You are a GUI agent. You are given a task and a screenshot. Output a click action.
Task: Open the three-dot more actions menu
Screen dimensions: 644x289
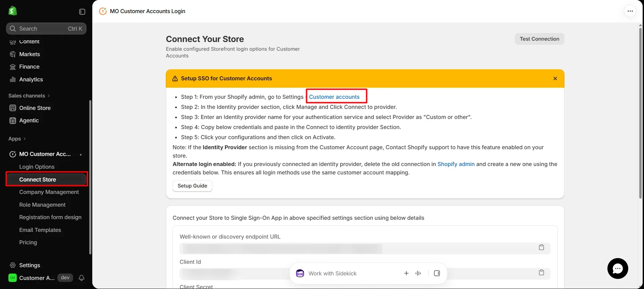(630, 11)
